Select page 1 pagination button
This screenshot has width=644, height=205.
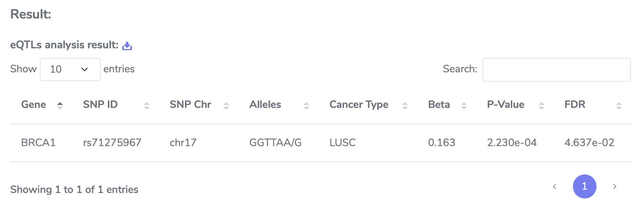(585, 186)
